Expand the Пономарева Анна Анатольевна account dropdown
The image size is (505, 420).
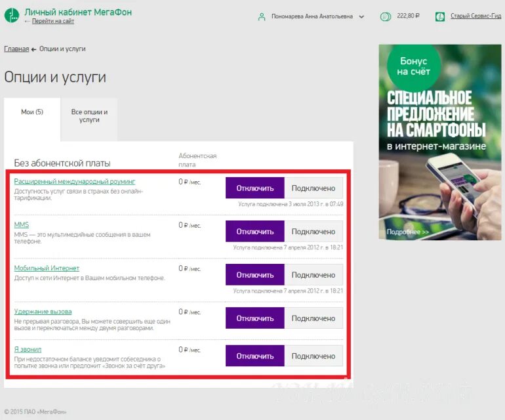tap(361, 17)
